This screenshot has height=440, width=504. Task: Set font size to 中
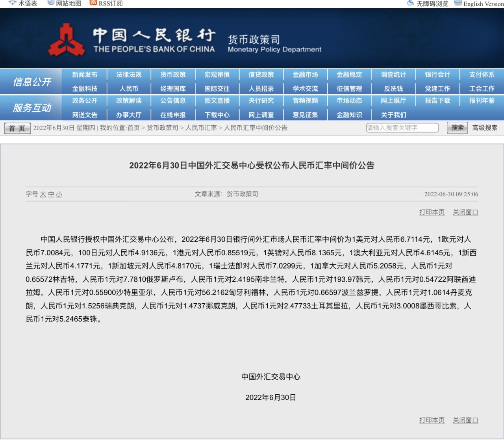51,194
